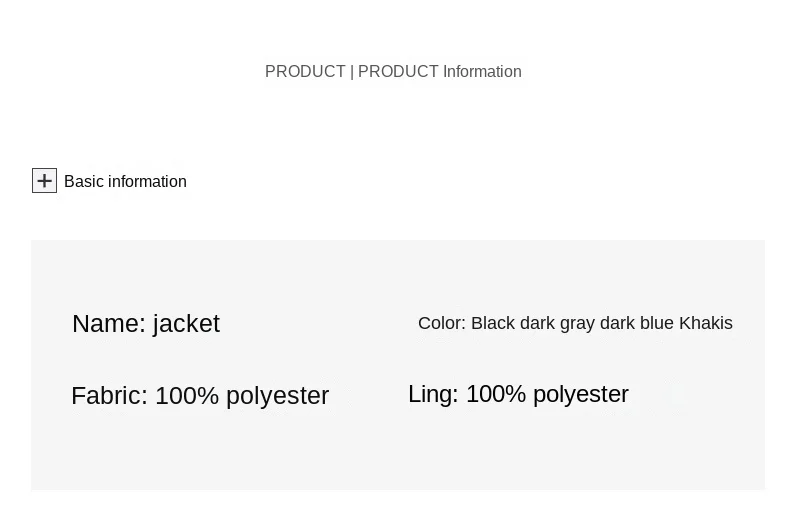
Task: Select the "dark gray" color text
Action: tap(557, 323)
